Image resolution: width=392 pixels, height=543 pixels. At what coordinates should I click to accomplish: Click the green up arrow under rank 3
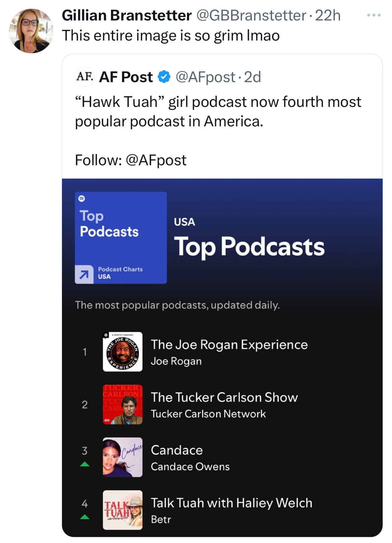[x=85, y=464]
